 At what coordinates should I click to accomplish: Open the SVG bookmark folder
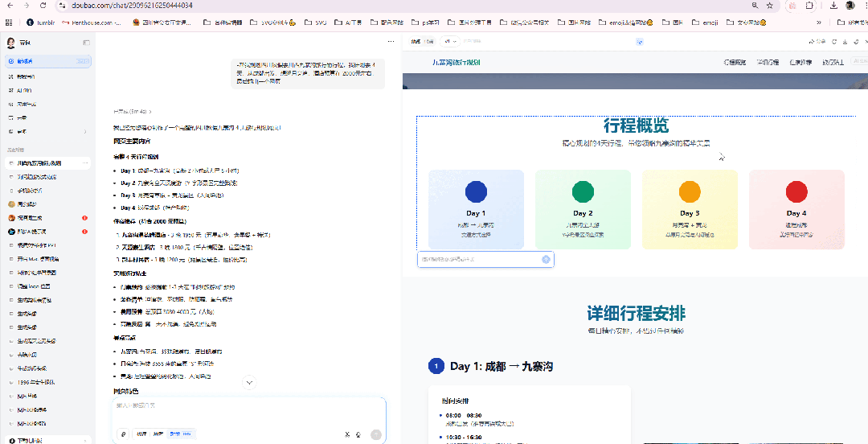(315, 23)
